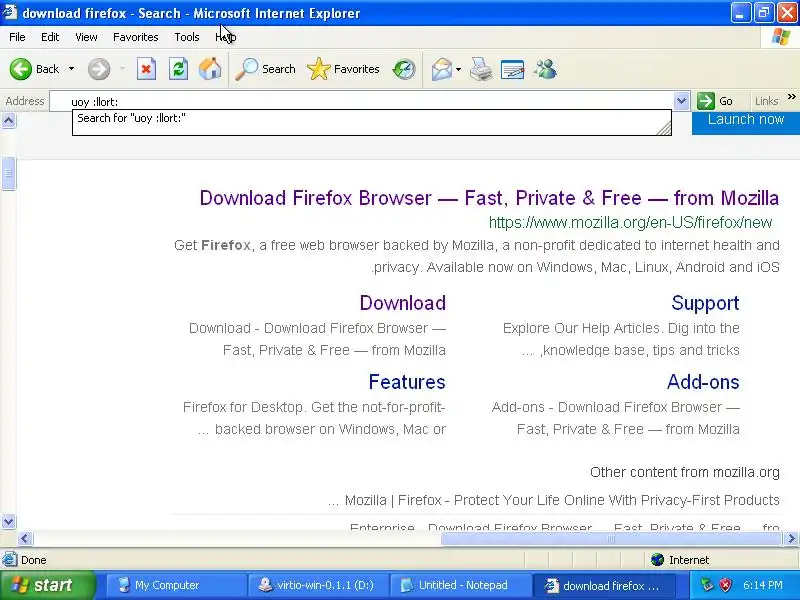Open the Help menu

point(226,37)
